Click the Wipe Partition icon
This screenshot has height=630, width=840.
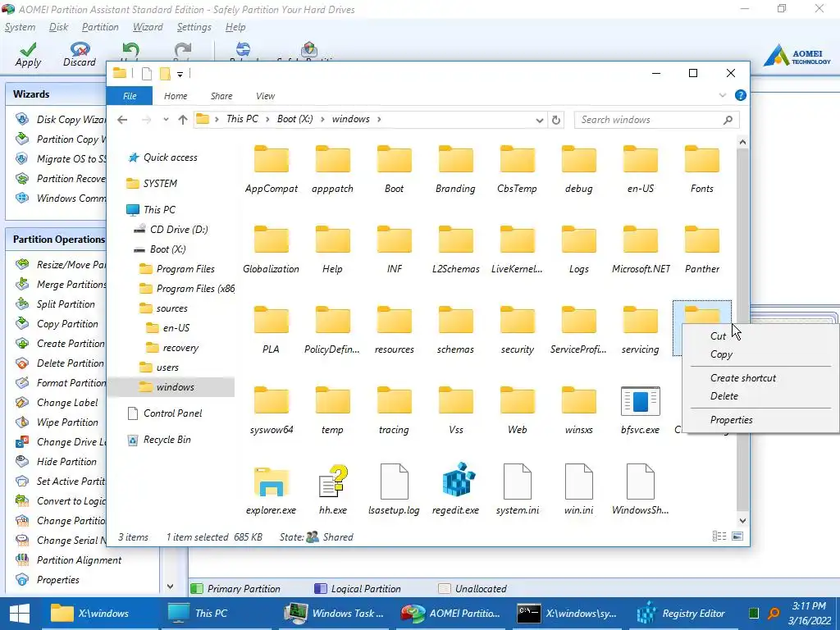tap(22, 422)
